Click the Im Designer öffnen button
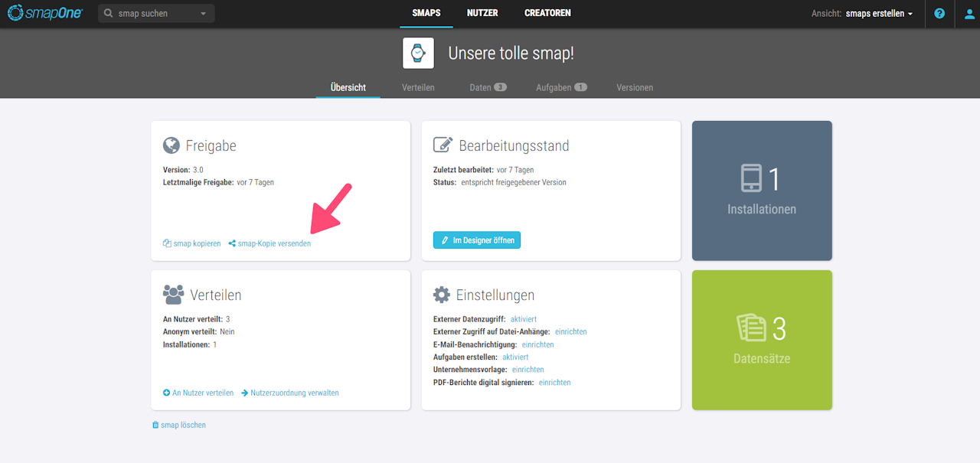This screenshot has width=980, height=463. click(477, 240)
